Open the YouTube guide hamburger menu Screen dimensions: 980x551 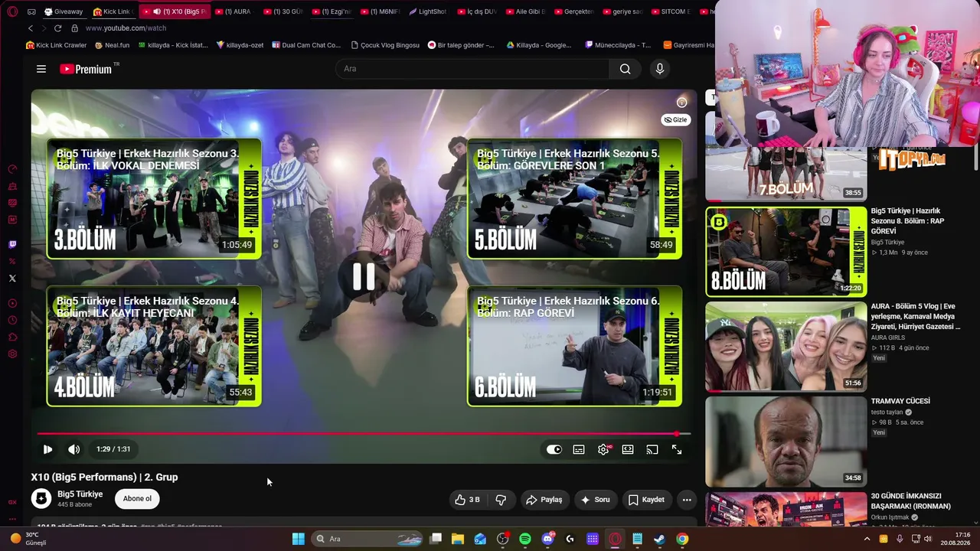coord(41,69)
